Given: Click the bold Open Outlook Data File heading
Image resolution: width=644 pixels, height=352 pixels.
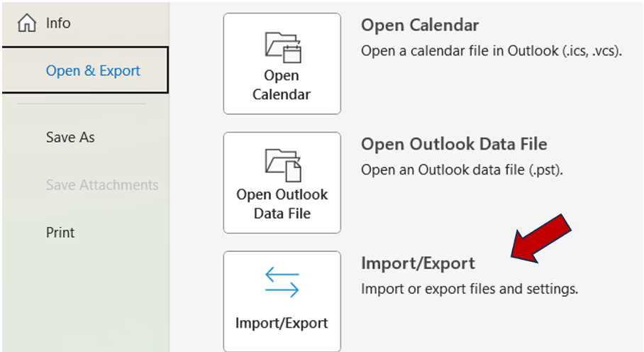Looking at the screenshot, I should click(454, 144).
